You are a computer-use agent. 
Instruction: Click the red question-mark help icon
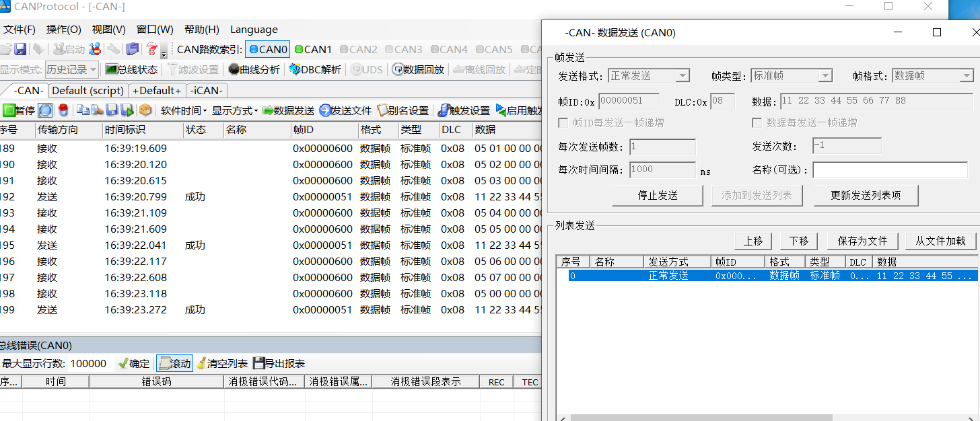click(152, 49)
